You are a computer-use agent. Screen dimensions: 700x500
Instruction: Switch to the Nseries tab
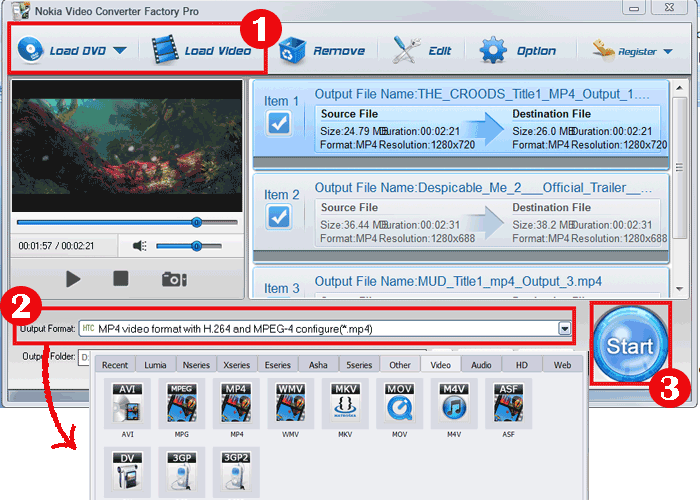tap(196, 365)
